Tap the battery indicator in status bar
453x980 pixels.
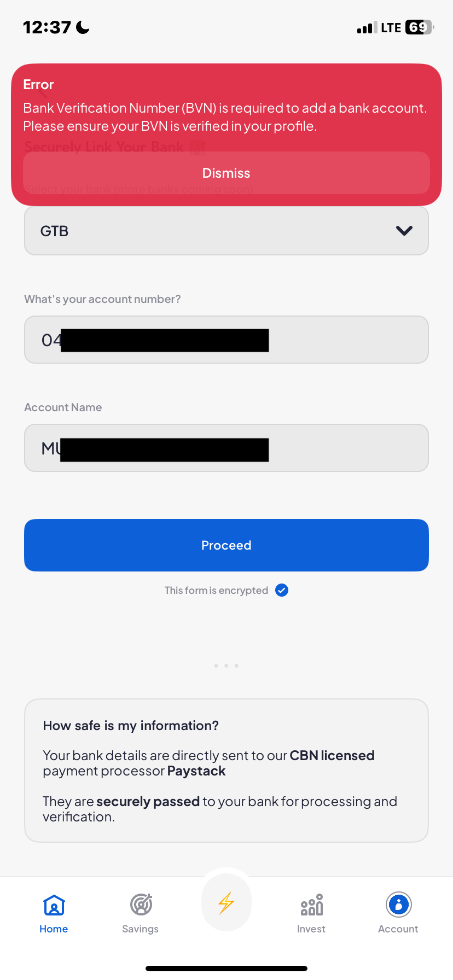(x=419, y=27)
